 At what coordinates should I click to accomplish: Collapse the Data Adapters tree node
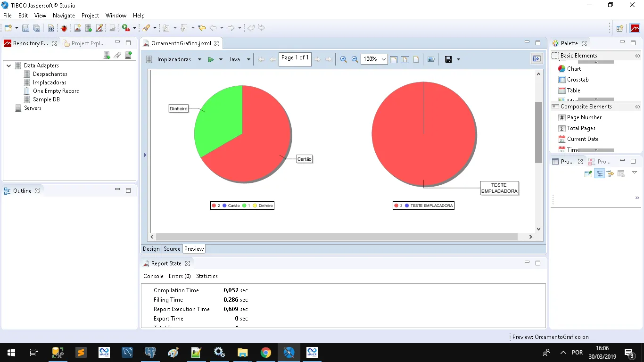coord(8,66)
